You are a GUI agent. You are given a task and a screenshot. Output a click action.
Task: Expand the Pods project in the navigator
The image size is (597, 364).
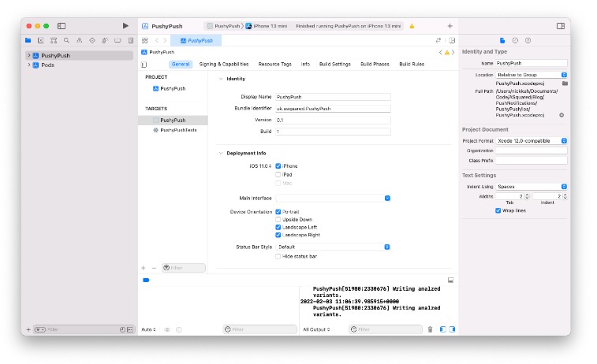[x=29, y=65]
